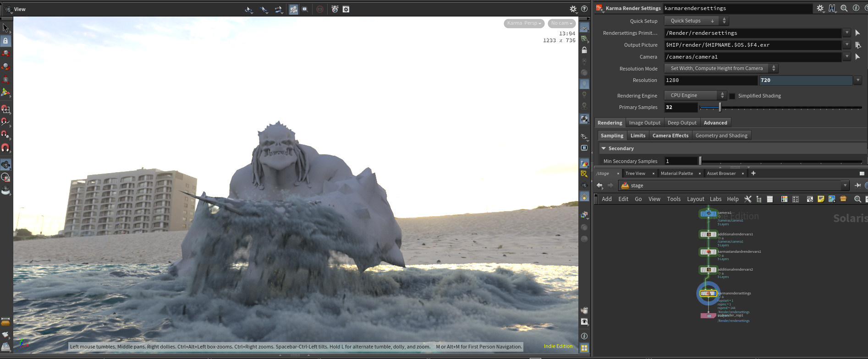This screenshot has height=359, width=868.
Task: Click the background image icon in network toolbar
Action: coord(832,199)
